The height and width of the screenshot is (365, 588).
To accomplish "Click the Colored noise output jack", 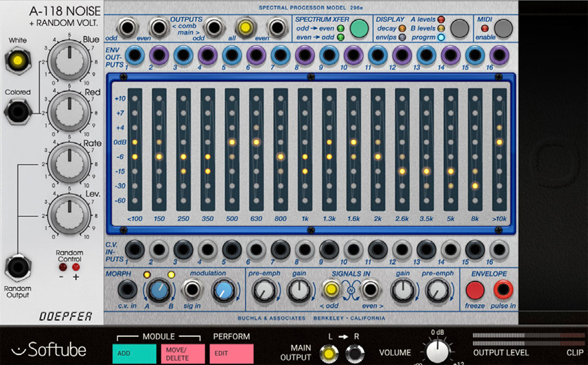I will [17, 113].
